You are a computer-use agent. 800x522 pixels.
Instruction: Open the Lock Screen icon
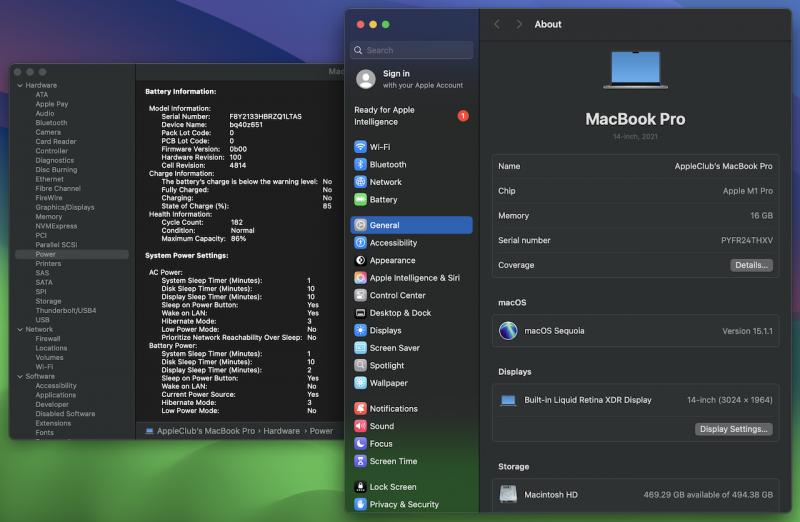[x=360, y=487]
